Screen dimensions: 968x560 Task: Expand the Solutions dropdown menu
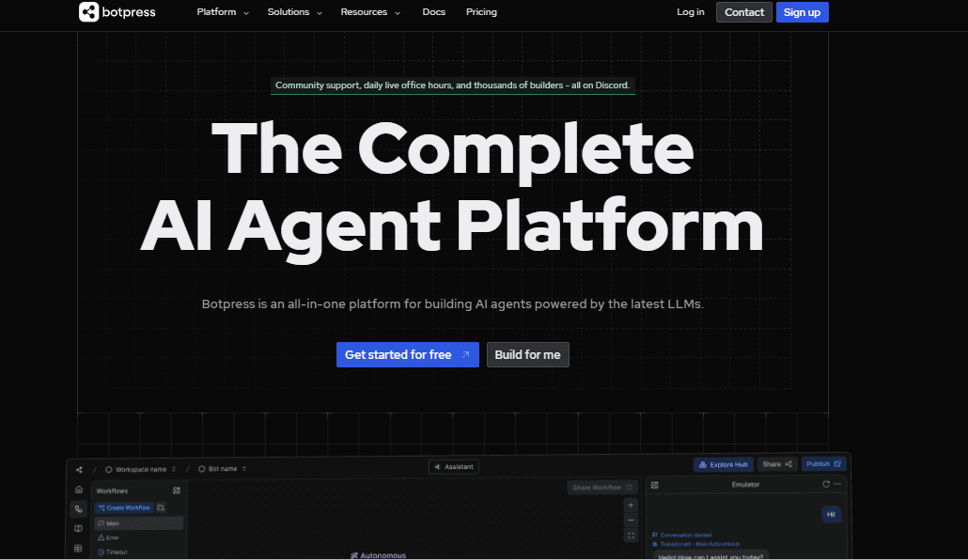(294, 12)
